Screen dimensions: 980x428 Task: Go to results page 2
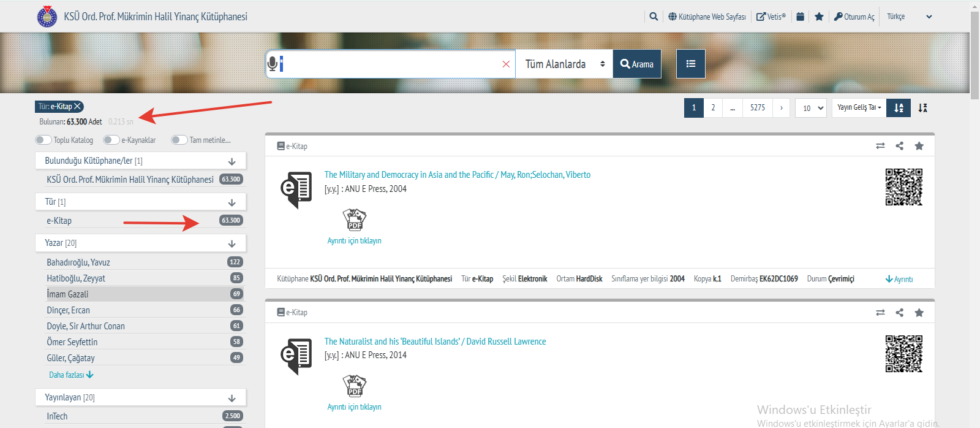pos(713,108)
